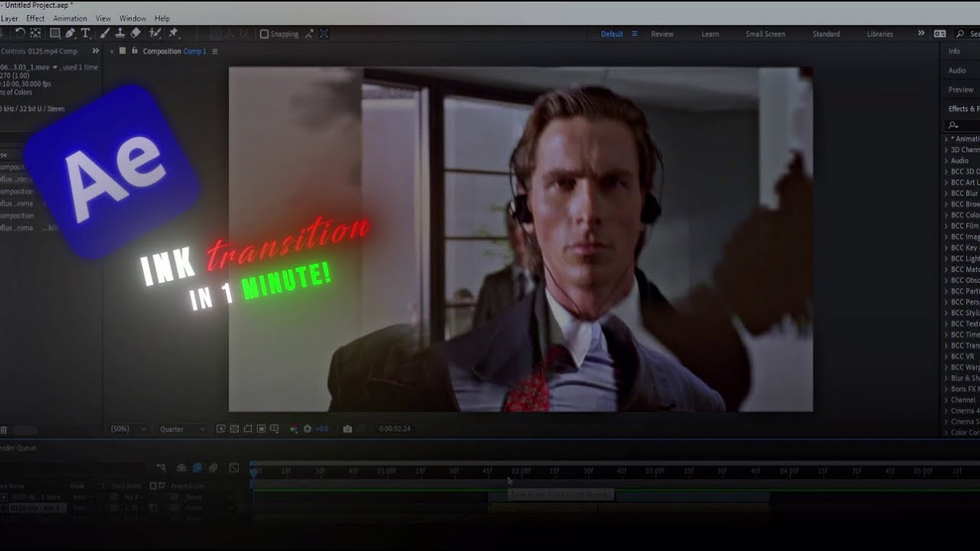Open the Preview panel
980x551 pixels.
[x=961, y=90]
